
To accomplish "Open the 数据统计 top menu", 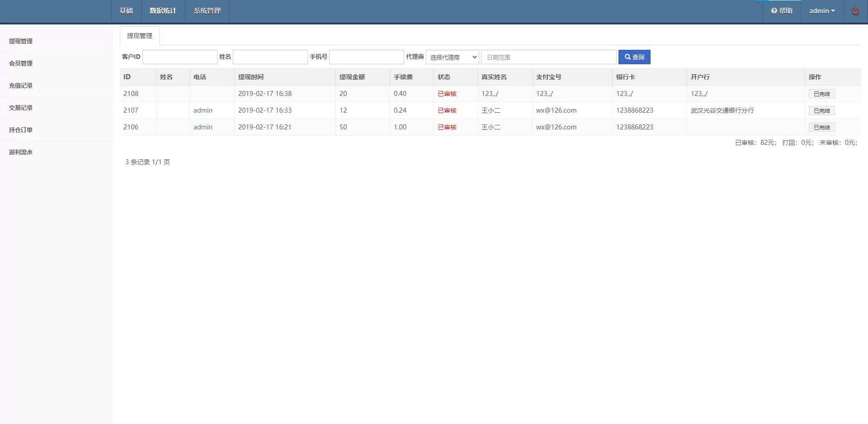I will coord(163,11).
